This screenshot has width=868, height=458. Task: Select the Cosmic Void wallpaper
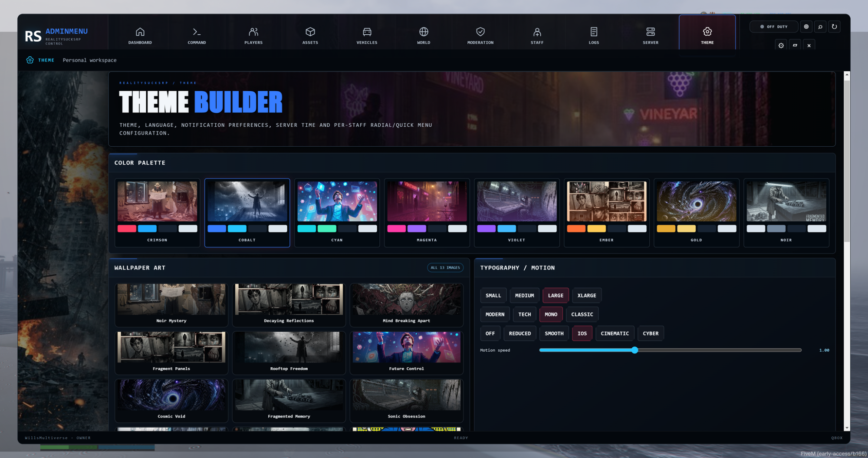coord(171,400)
